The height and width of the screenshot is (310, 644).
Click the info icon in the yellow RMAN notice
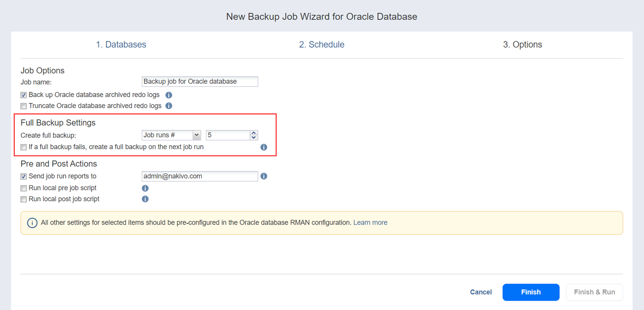pos(32,223)
